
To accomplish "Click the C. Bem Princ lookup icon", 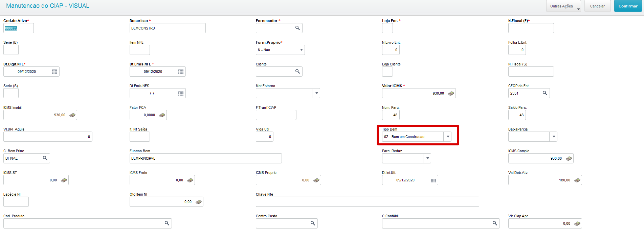I will pos(45,158).
